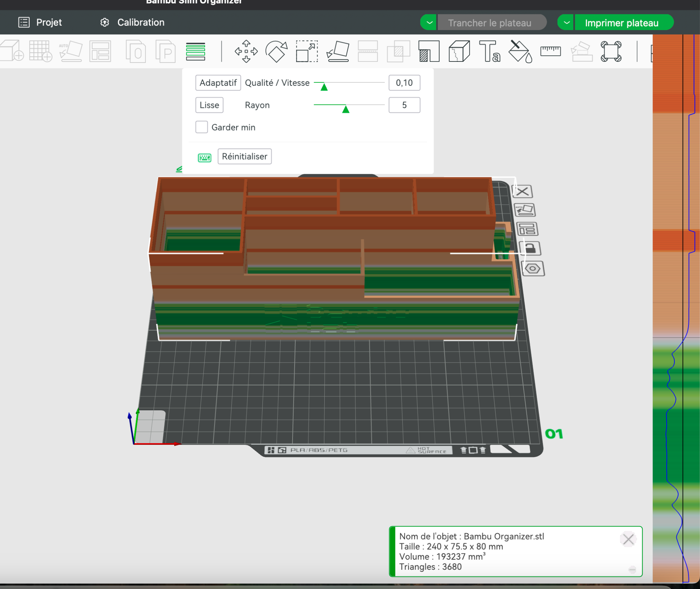Click the Lisse button
This screenshot has width=700, height=589.
coord(209,105)
